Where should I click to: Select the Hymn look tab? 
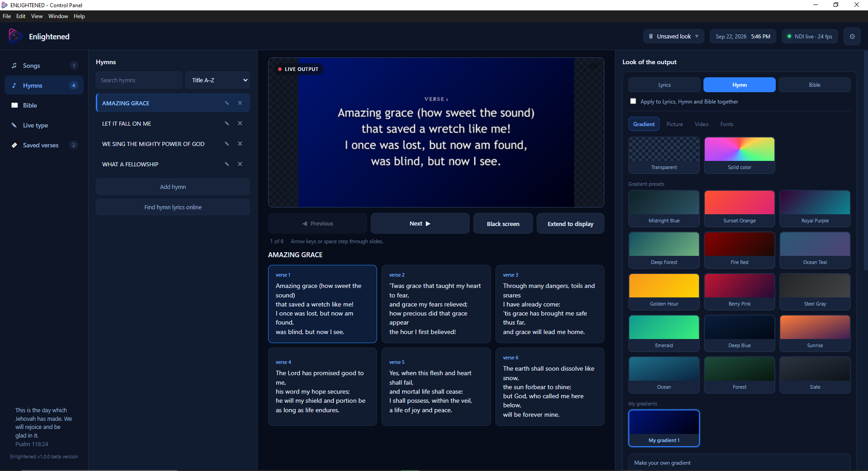pyautogui.click(x=740, y=85)
